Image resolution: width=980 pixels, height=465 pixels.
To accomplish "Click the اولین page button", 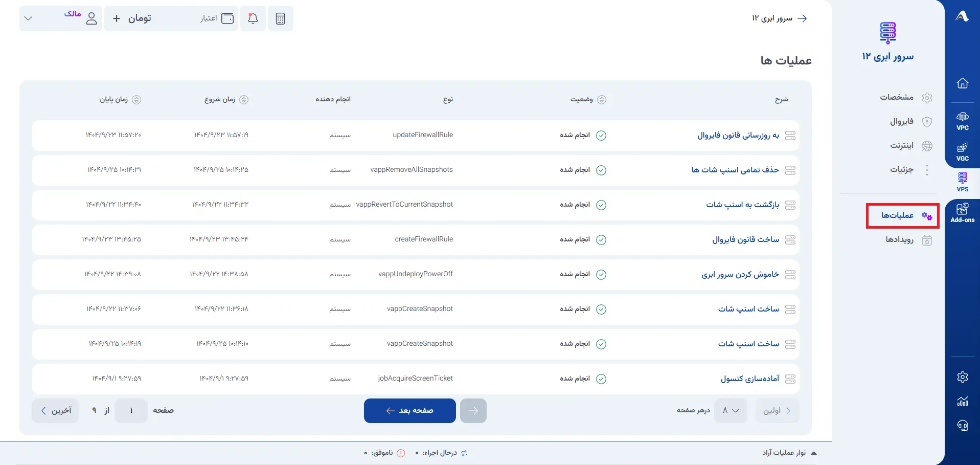I will point(777,411).
